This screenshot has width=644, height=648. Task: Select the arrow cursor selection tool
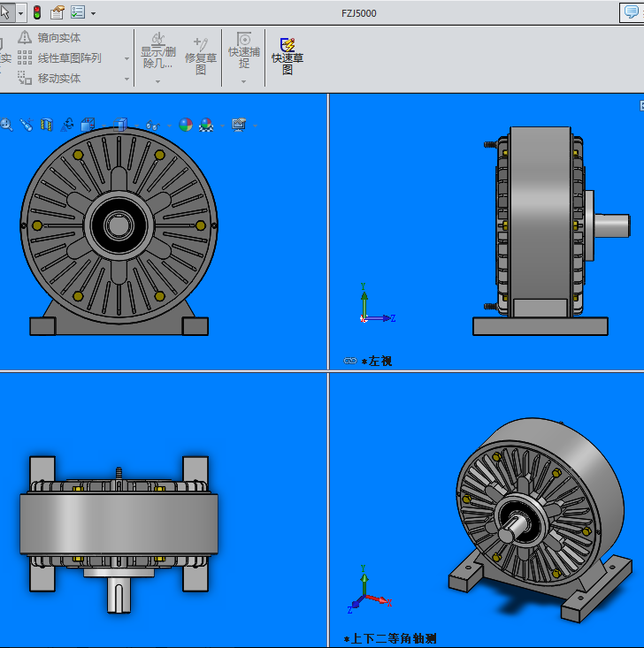[x=6, y=12]
